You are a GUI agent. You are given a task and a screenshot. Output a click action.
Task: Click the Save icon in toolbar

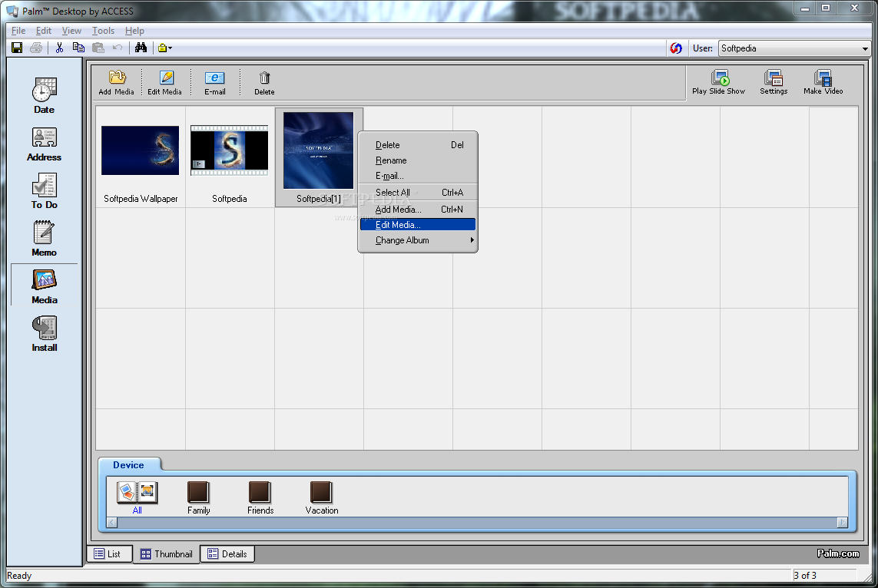coord(17,48)
